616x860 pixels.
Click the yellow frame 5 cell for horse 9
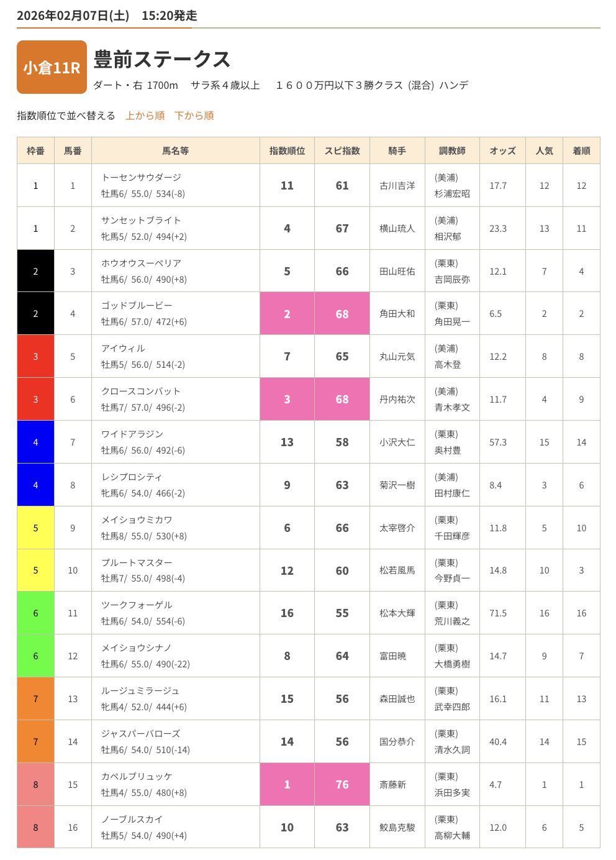[x=35, y=528]
